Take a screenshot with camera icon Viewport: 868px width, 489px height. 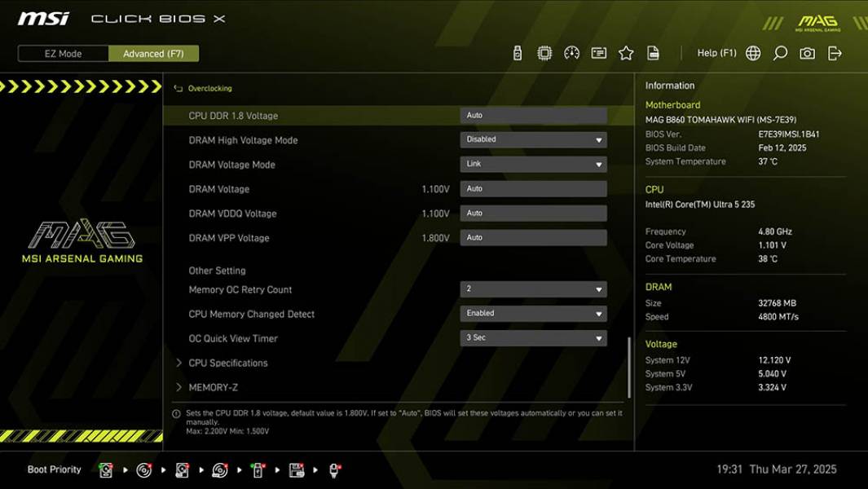[807, 53]
